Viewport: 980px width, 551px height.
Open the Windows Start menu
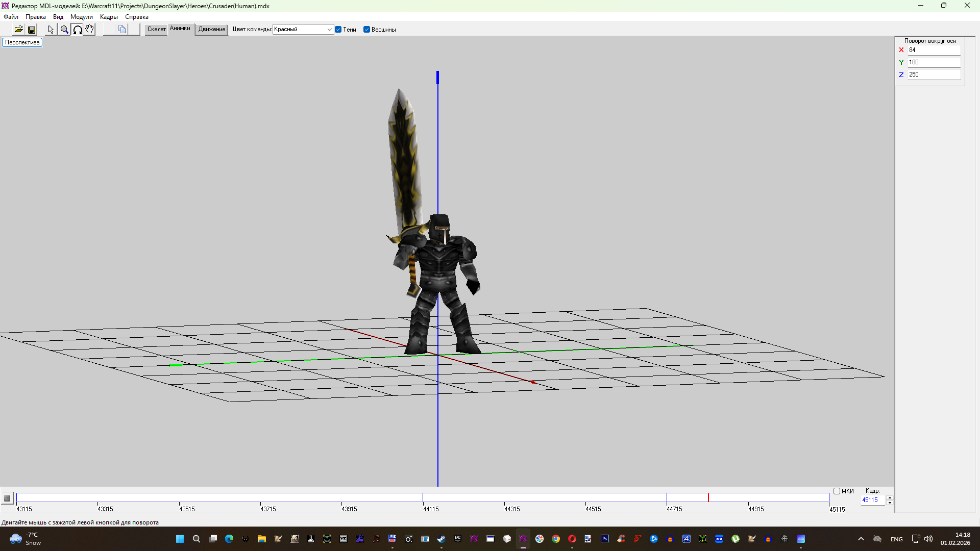(180, 539)
